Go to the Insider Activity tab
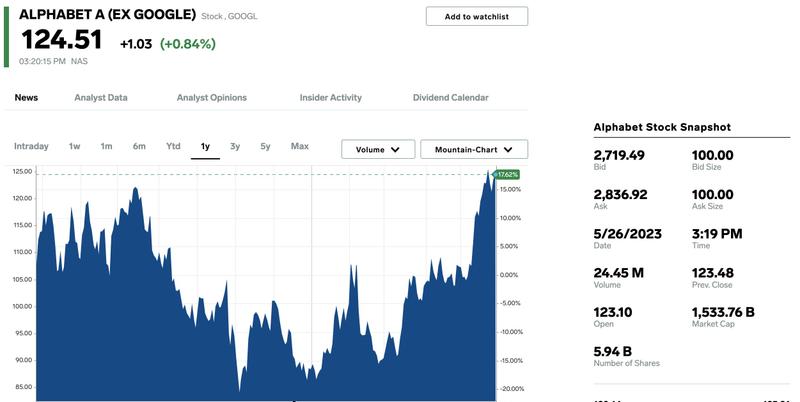This screenshot has width=800, height=402. coord(331,97)
